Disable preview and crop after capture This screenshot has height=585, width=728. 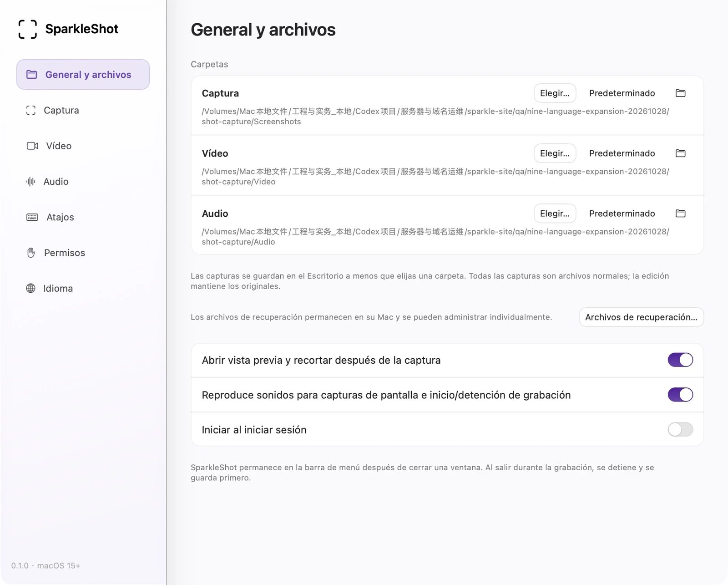point(680,360)
